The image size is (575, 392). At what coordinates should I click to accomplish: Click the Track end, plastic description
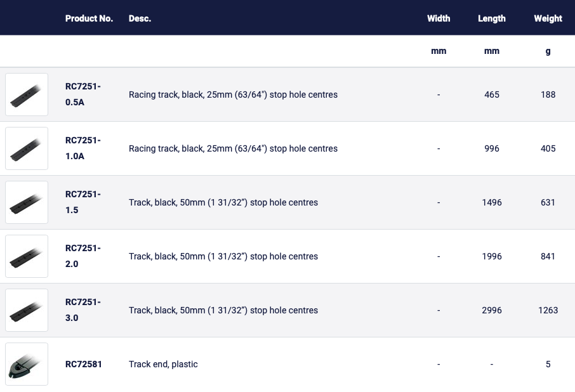pyautogui.click(x=163, y=364)
